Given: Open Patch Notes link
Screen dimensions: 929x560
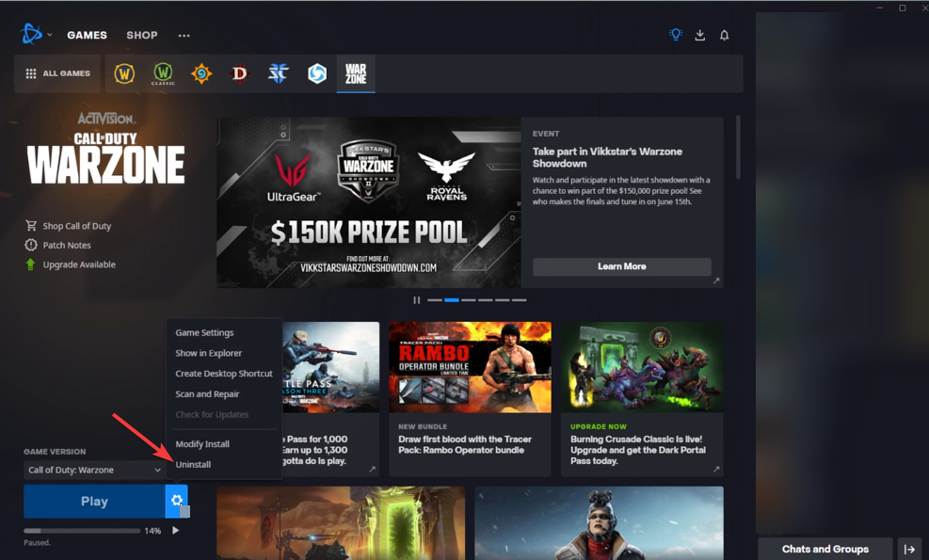Looking at the screenshot, I should pyautogui.click(x=66, y=246).
